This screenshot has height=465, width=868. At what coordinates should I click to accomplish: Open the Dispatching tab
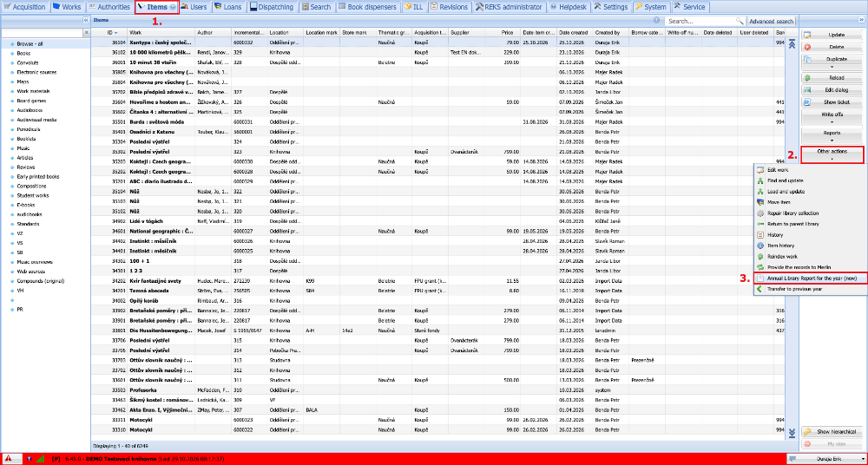[x=273, y=7]
